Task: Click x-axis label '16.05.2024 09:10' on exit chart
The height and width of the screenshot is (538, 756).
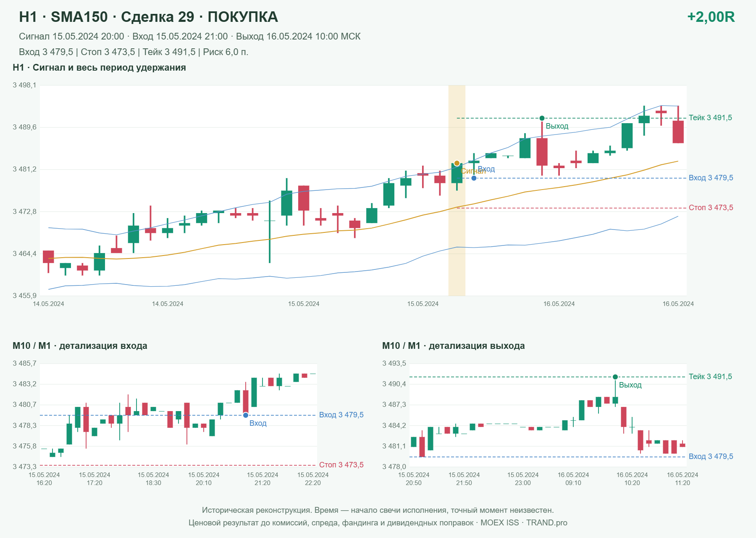Action: click(x=573, y=479)
